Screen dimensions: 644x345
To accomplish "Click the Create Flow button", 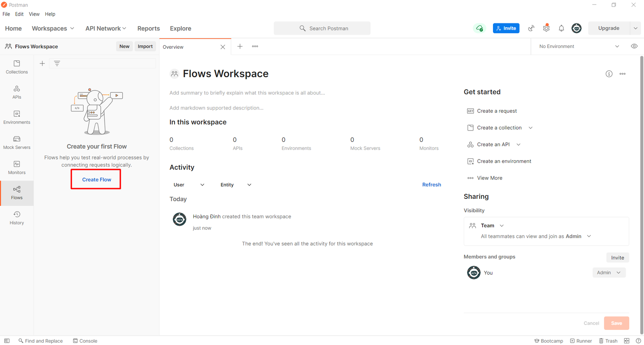I will tap(96, 180).
